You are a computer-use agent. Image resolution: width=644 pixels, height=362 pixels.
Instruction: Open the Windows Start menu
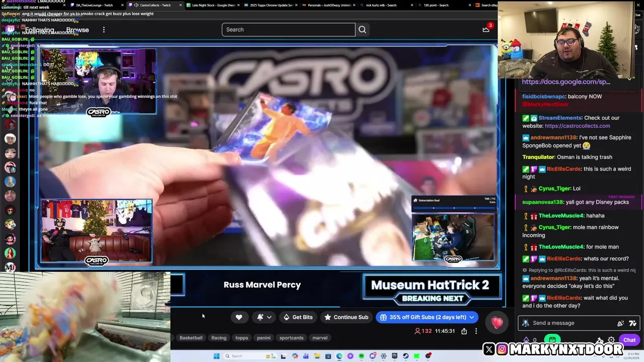[216, 356]
